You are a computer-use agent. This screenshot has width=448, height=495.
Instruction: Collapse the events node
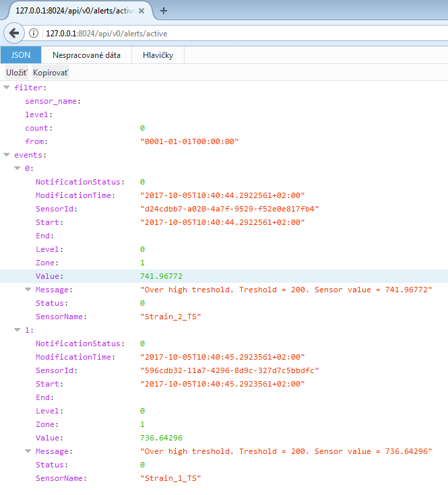click(7, 155)
